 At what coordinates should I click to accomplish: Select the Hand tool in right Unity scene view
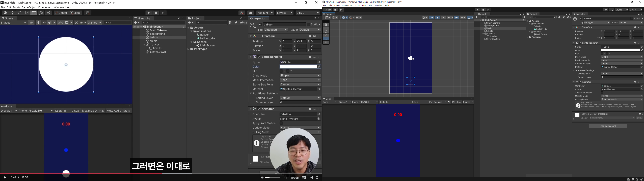326,25
